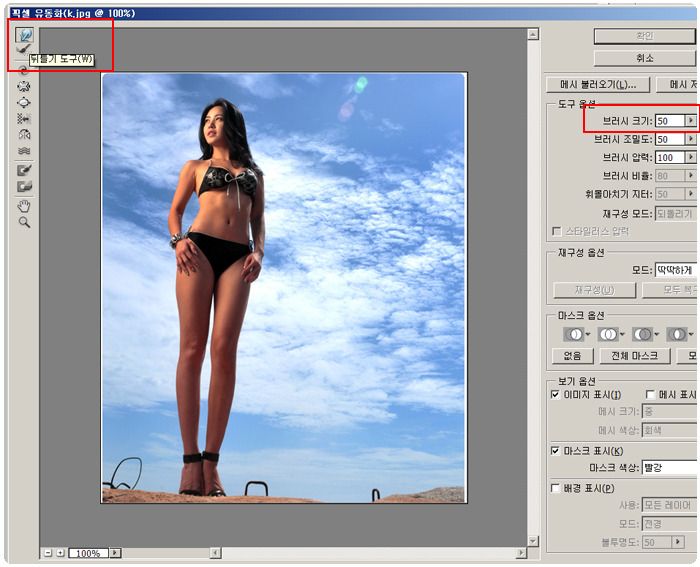This screenshot has height=567, width=700.
Task: Click the horizontal scrollbar right arrow
Action: pyautogui.click(x=521, y=553)
